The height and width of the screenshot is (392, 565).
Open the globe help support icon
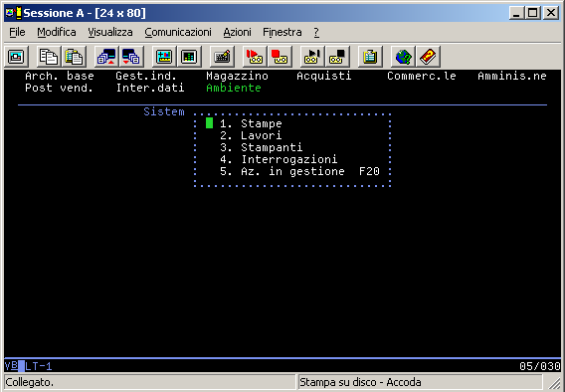click(403, 57)
